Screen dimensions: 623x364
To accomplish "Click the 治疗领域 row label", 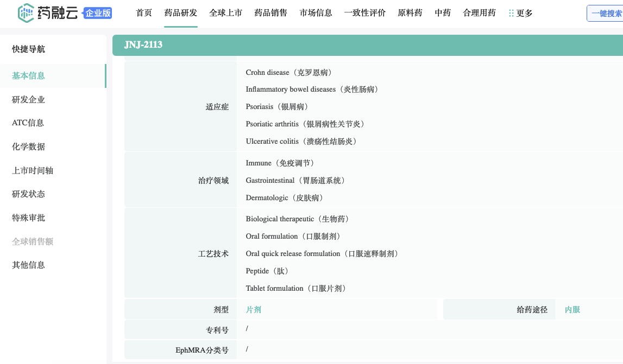I will (x=213, y=181).
